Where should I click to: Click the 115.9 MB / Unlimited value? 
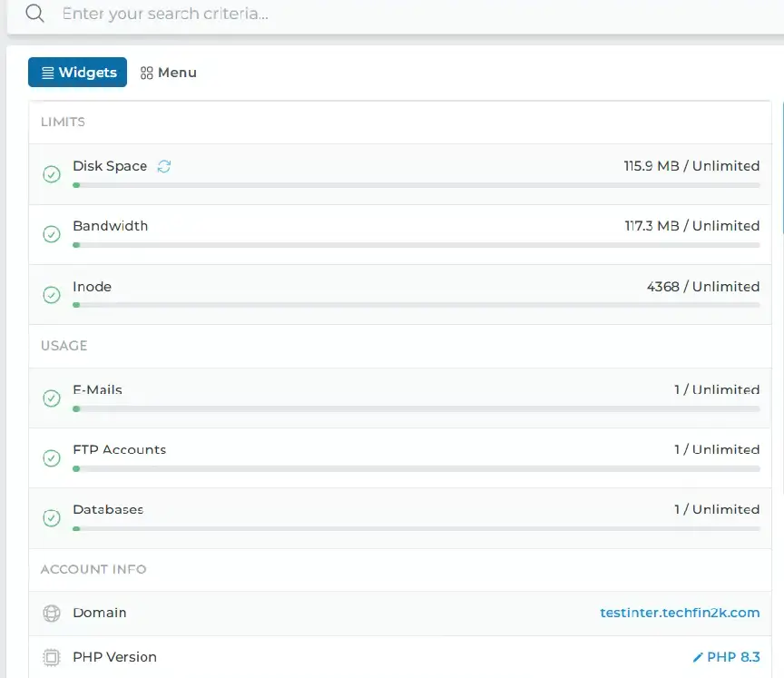(691, 166)
